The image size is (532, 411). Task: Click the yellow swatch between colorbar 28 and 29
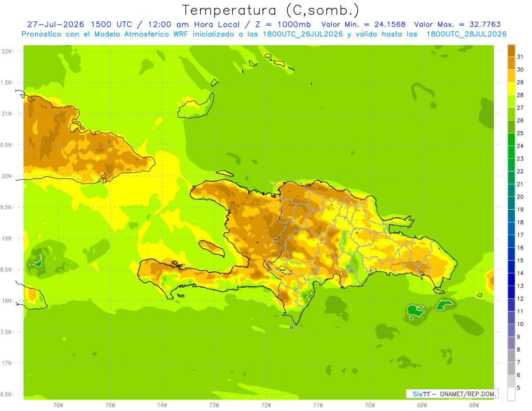(511, 89)
